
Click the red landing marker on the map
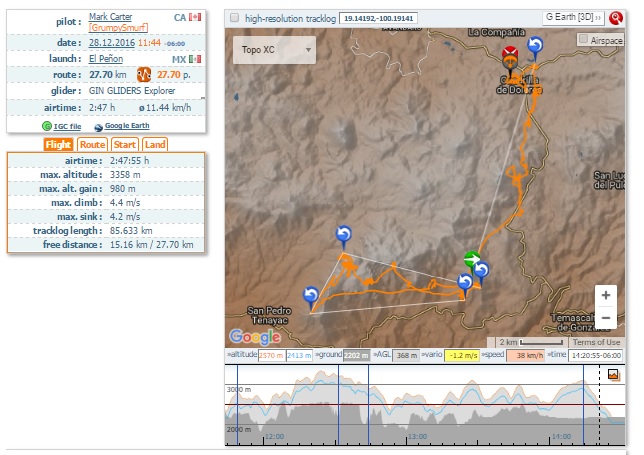[510, 54]
